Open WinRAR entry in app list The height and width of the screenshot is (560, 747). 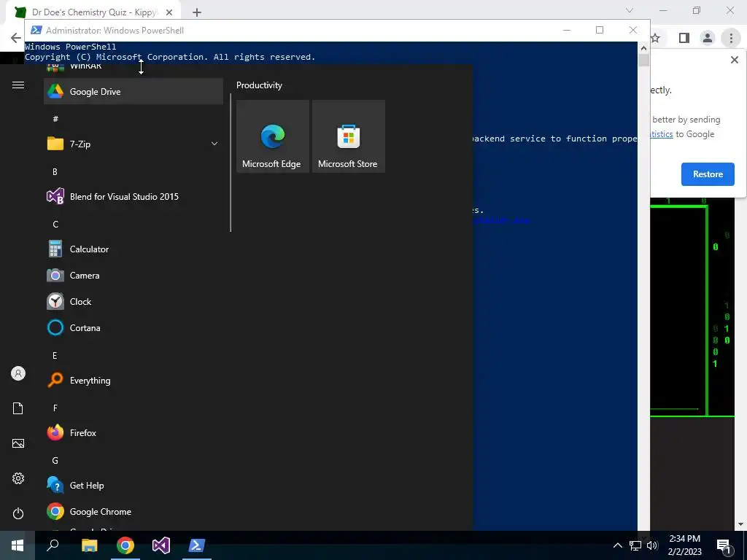point(133,68)
